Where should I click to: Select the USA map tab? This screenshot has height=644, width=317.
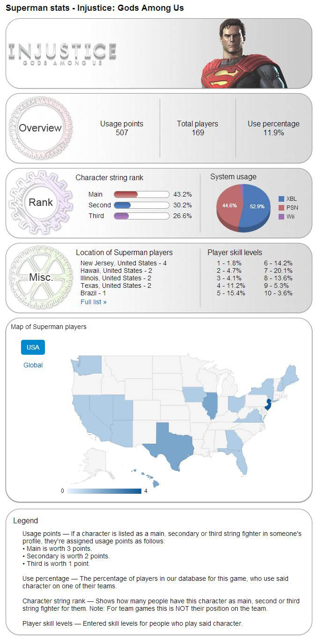(x=33, y=347)
